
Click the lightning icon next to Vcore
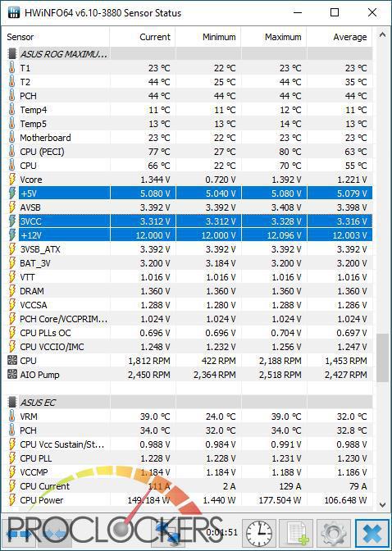pos(12,180)
